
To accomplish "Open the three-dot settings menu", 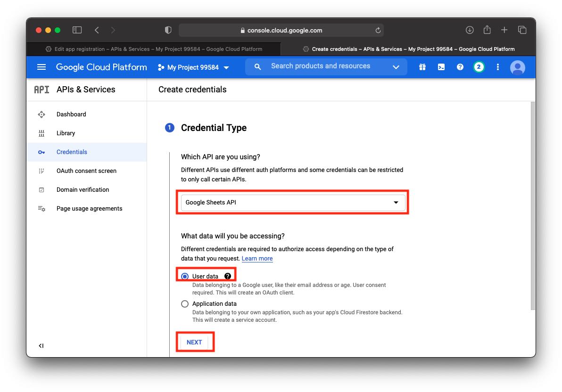I will [497, 67].
